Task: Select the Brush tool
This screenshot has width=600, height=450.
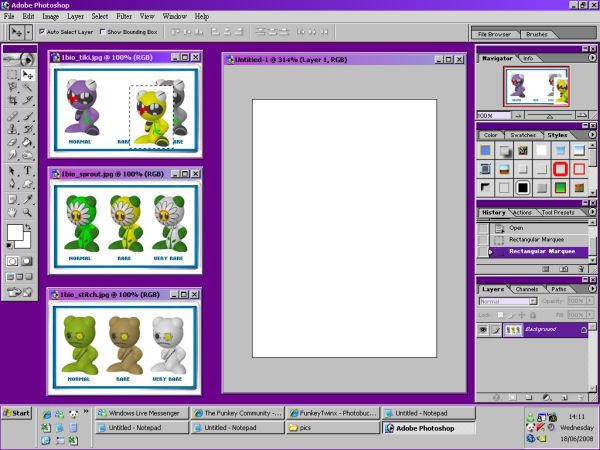Action: [27, 116]
